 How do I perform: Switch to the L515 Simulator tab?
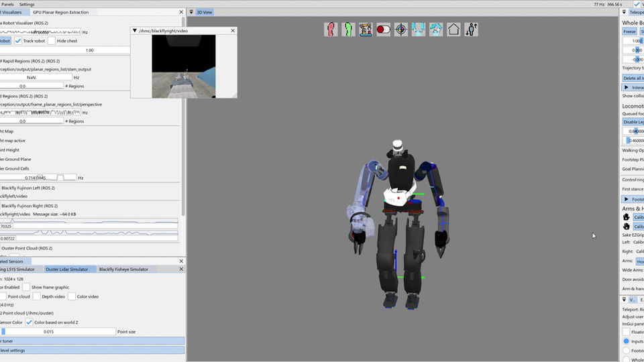point(19,269)
